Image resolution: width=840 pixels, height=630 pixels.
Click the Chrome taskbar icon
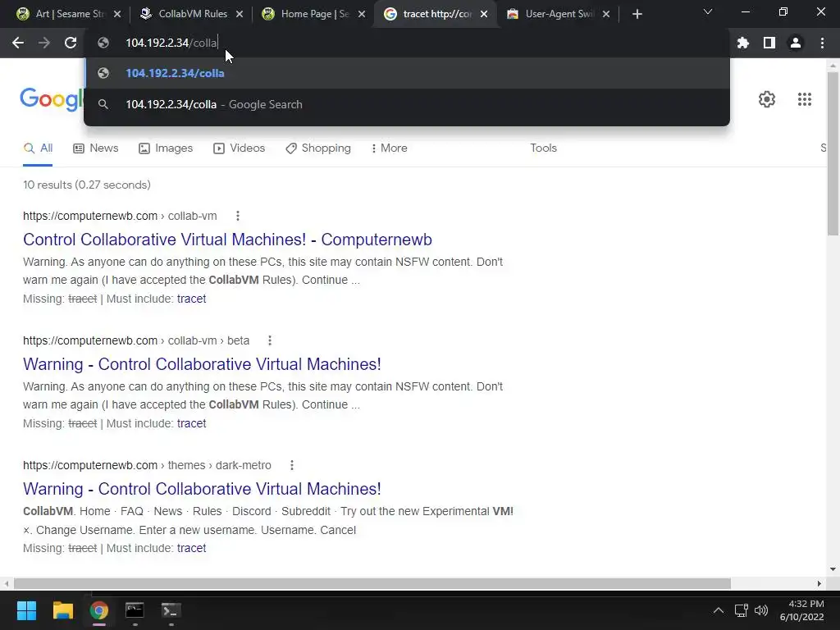(98, 610)
